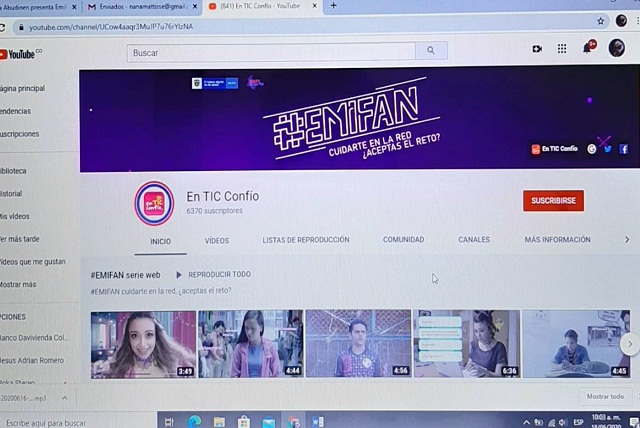This screenshot has width=640, height=428.
Task: Expand the mp3 download options chevron
Action: 65,398
